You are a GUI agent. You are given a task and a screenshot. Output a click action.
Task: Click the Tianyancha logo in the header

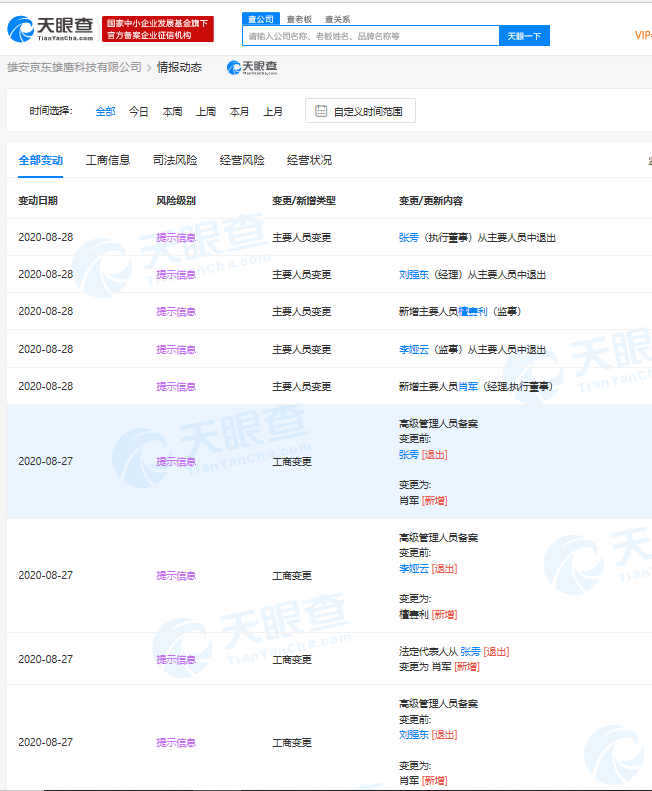pyautogui.click(x=50, y=29)
